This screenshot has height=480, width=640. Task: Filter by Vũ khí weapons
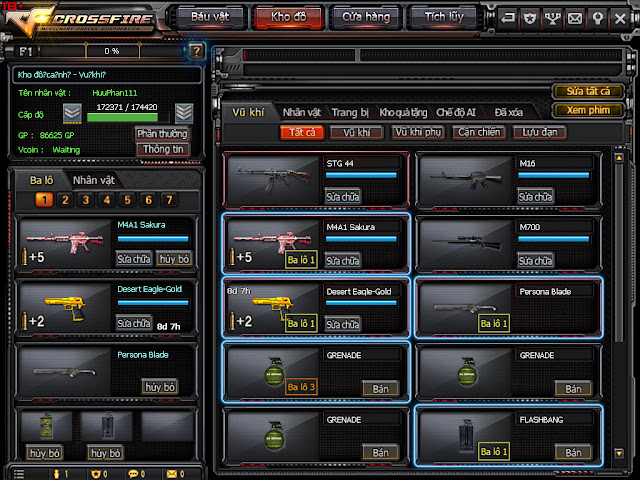coord(356,133)
